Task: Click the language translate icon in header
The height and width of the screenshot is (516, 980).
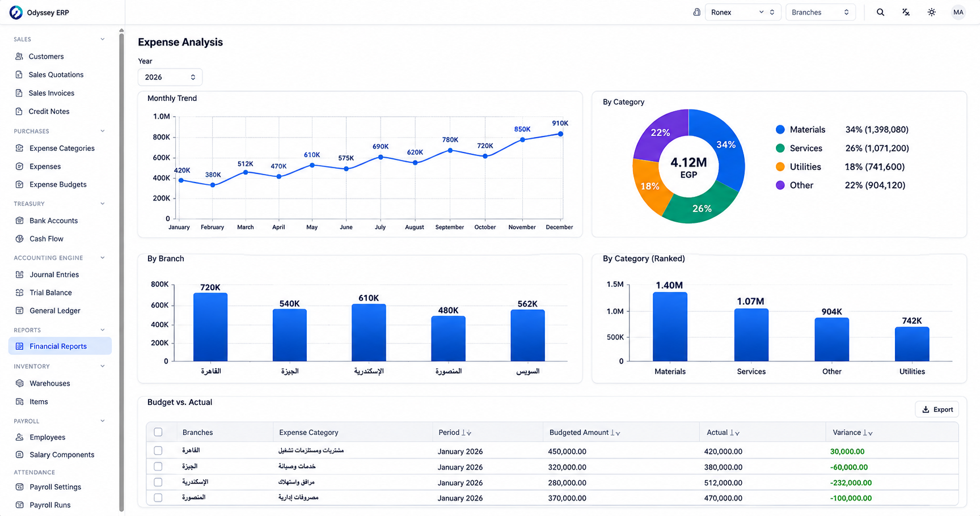Action: point(906,12)
